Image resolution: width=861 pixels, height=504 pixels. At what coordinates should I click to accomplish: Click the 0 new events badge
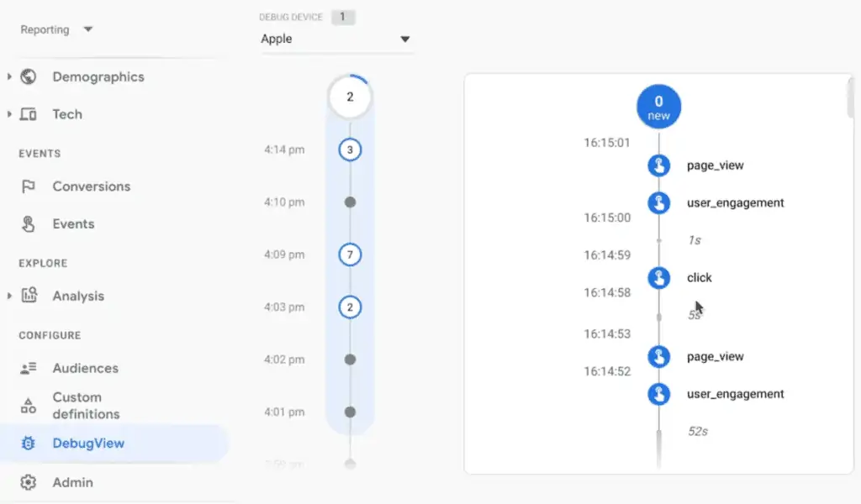[658, 106]
